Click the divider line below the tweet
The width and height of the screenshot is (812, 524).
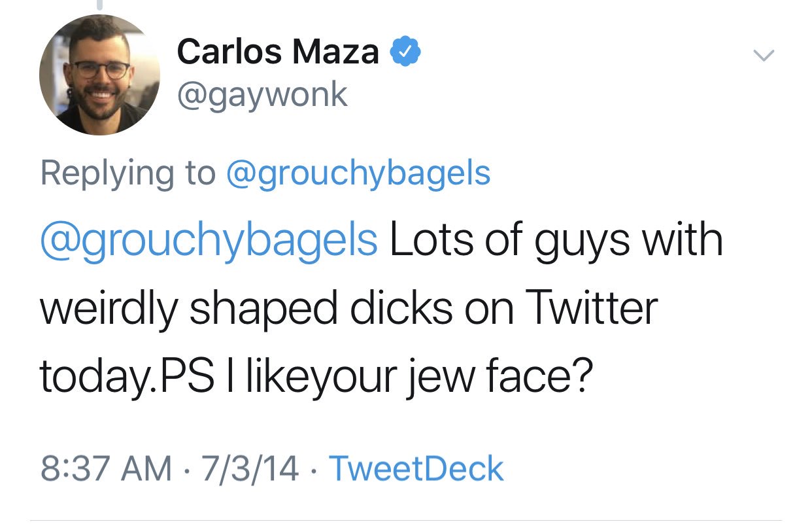406,521
